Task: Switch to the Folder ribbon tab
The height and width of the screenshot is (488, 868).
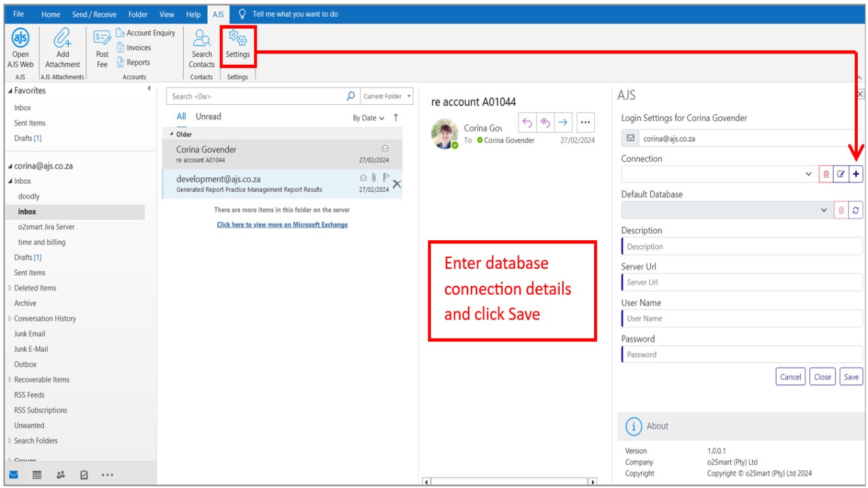Action: pos(138,14)
